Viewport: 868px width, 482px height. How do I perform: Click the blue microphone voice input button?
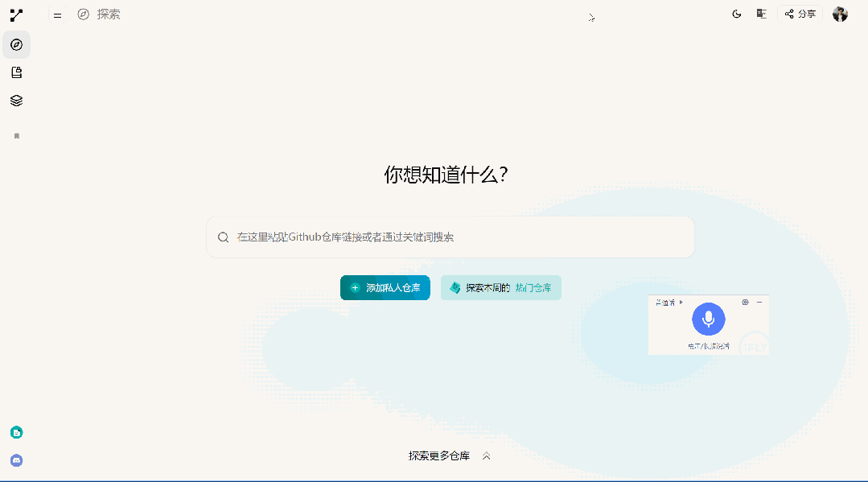pos(709,319)
